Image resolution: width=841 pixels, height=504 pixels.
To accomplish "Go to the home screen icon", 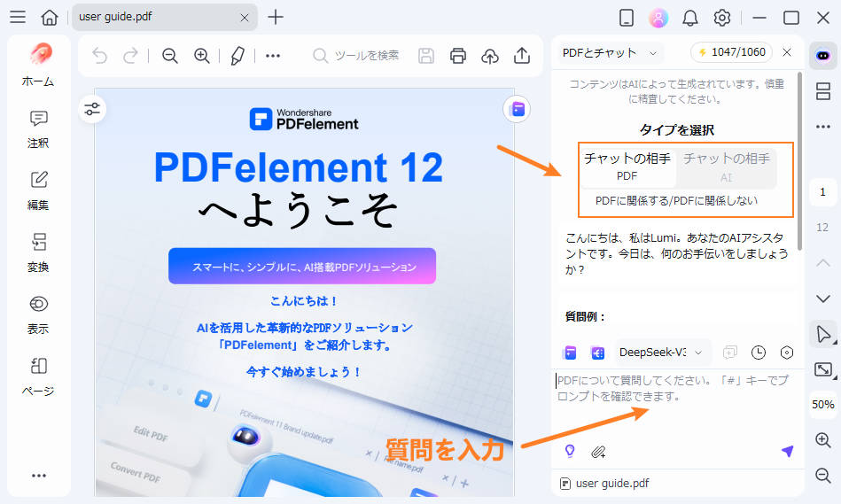I will [50, 17].
